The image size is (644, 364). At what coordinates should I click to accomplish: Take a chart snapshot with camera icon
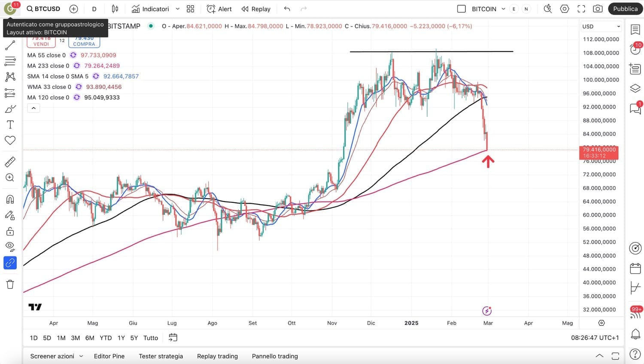pyautogui.click(x=597, y=9)
